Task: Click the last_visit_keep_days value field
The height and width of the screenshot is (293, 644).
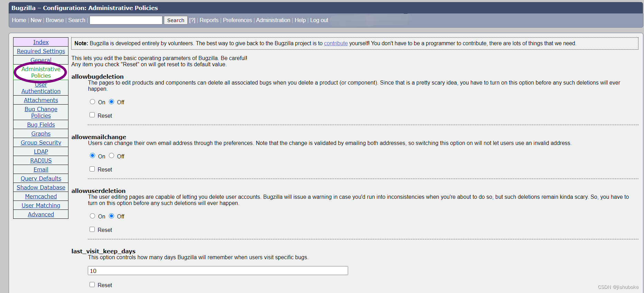Action: click(218, 271)
